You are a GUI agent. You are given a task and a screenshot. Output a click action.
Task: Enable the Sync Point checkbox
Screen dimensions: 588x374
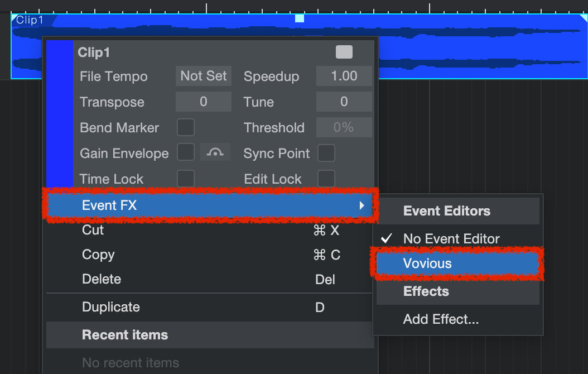point(326,153)
